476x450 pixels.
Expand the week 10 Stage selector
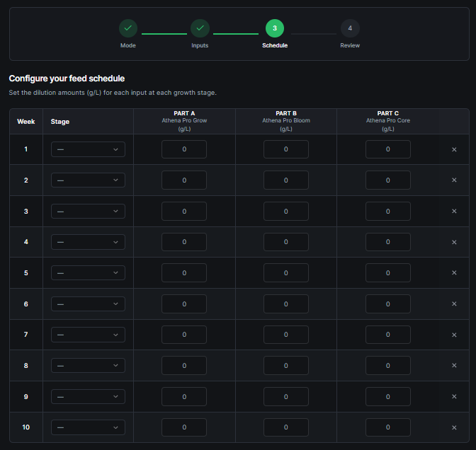tap(88, 427)
